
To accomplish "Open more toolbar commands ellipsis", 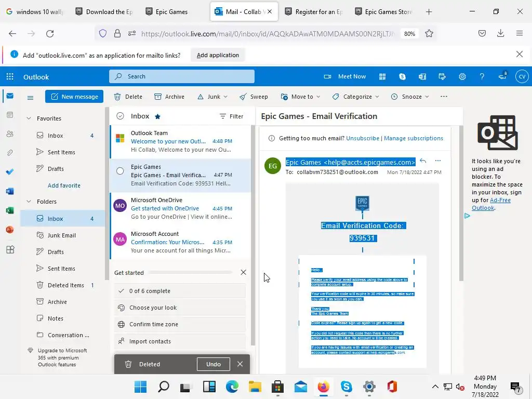I will tap(444, 97).
